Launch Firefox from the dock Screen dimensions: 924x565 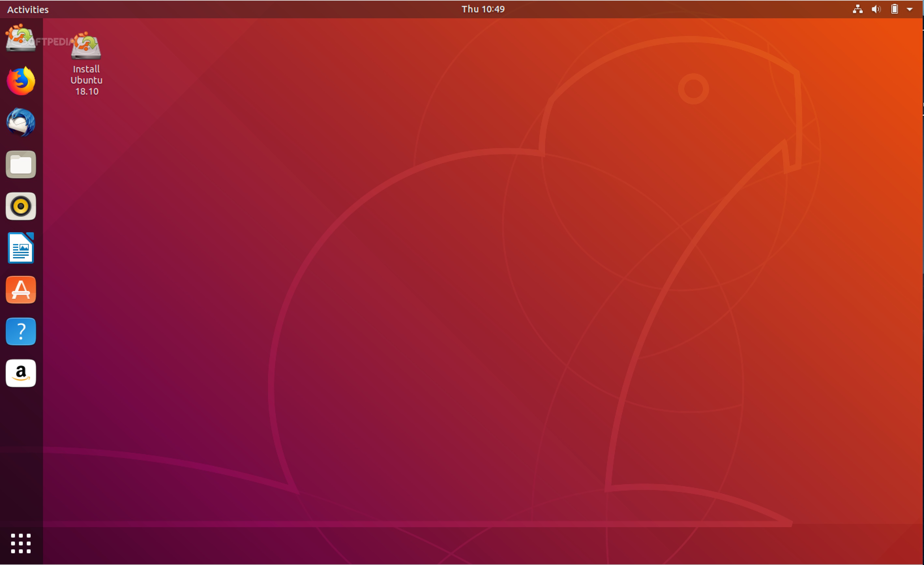pos(21,81)
